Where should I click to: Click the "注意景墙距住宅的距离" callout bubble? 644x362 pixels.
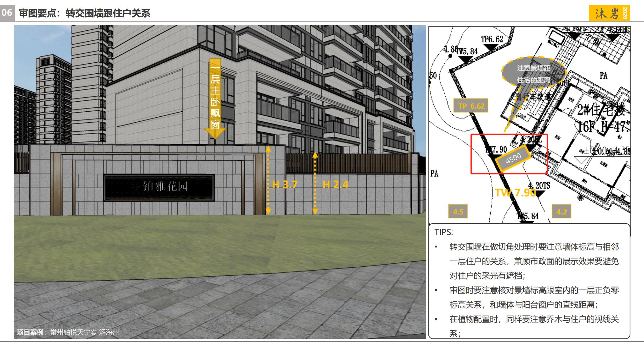tap(533, 73)
